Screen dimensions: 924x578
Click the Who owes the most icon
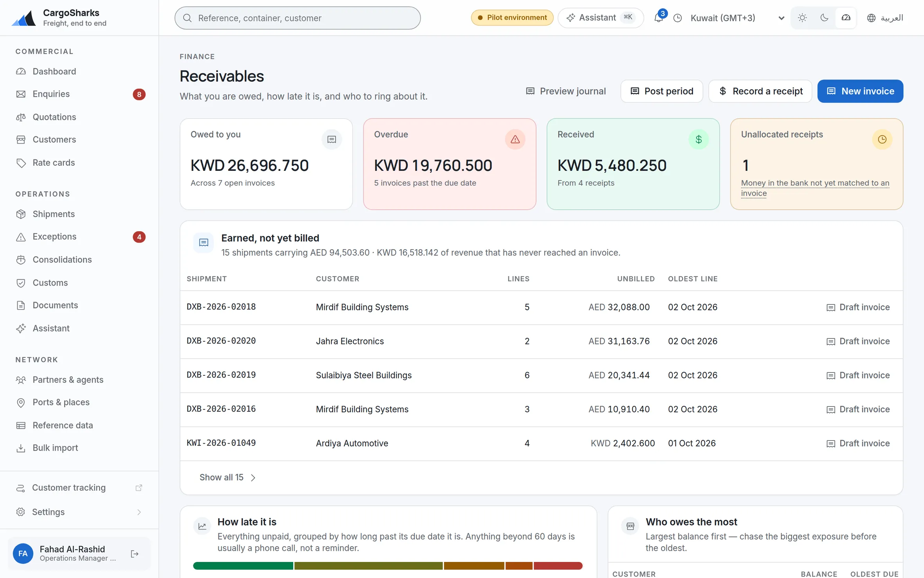click(630, 526)
